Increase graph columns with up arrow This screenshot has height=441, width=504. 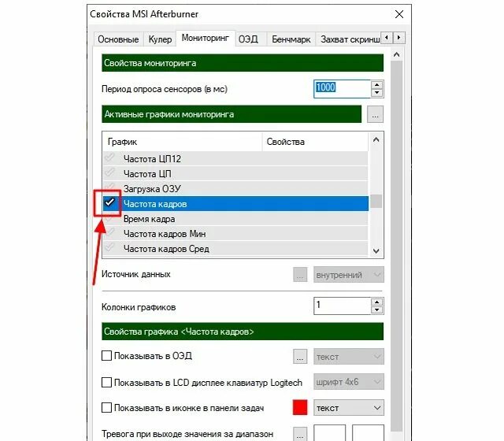(x=376, y=302)
